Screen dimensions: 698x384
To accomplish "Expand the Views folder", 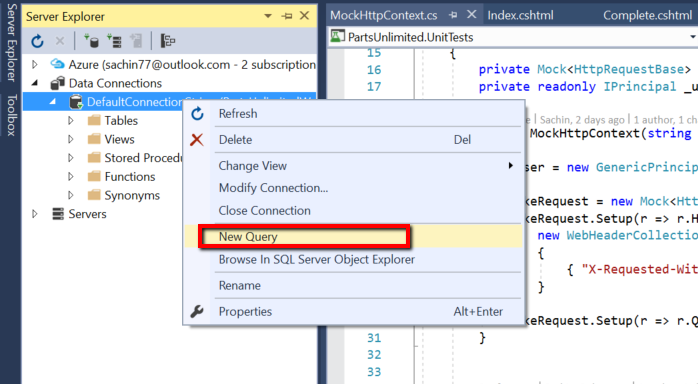I will point(71,139).
